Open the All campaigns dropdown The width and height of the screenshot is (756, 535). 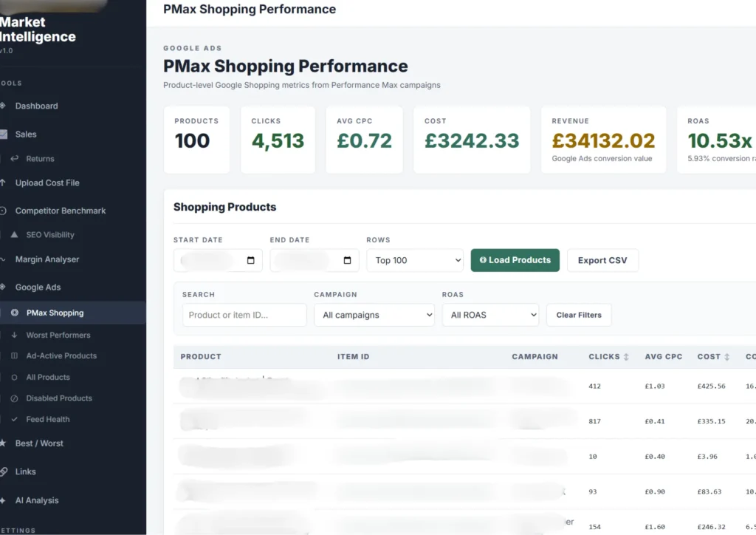374,315
